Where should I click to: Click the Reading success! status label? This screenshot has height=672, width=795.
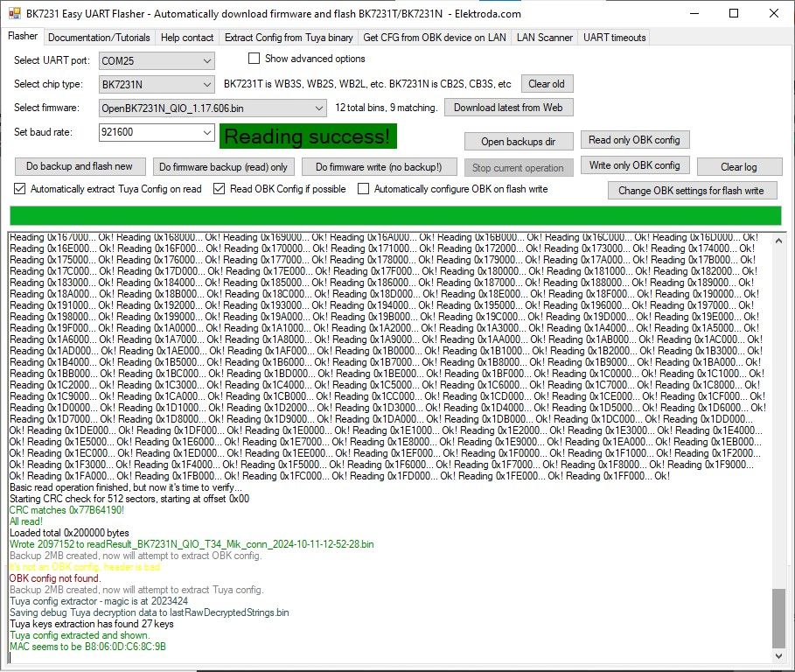[x=308, y=136]
